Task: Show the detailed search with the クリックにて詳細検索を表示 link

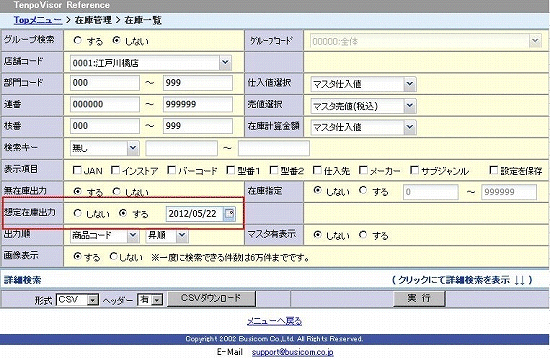Action: (x=462, y=280)
